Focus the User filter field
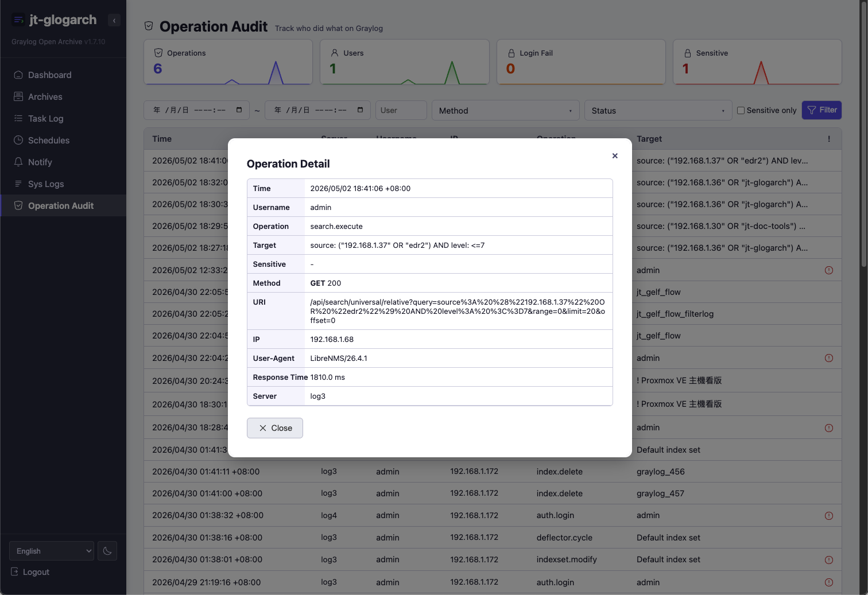The height and width of the screenshot is (595, 868). (401, 110)
